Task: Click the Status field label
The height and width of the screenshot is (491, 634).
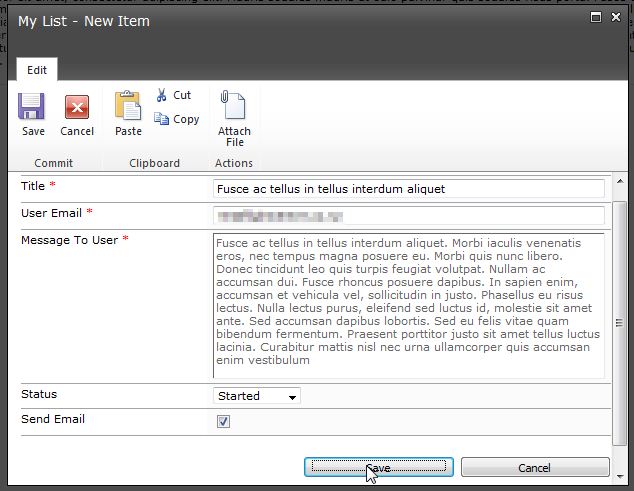Action: pyautogui.click(x=39, y=394)
